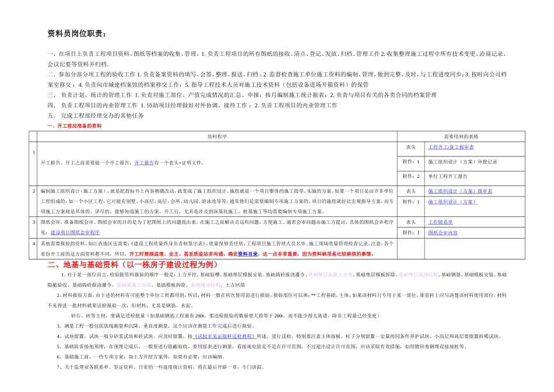554x392 pixels.
Task: Open the 工作联系单 link
Action: (x=440, y=222)
